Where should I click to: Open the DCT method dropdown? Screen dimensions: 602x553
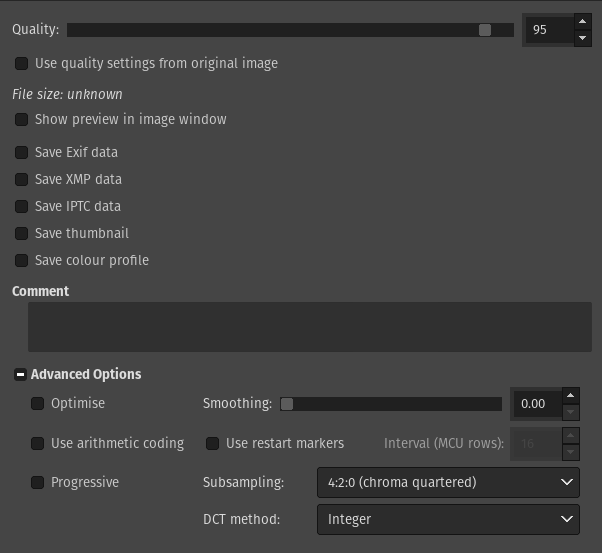(448, 519)
